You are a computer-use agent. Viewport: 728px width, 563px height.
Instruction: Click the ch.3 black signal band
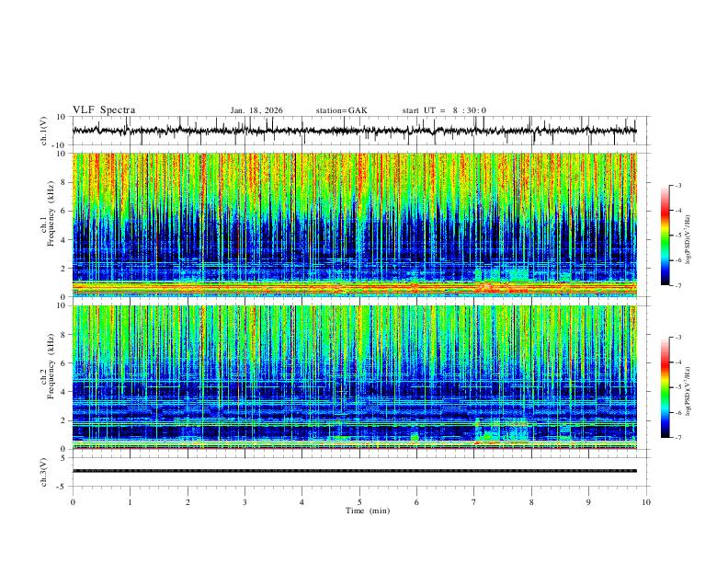coord(355,471)
